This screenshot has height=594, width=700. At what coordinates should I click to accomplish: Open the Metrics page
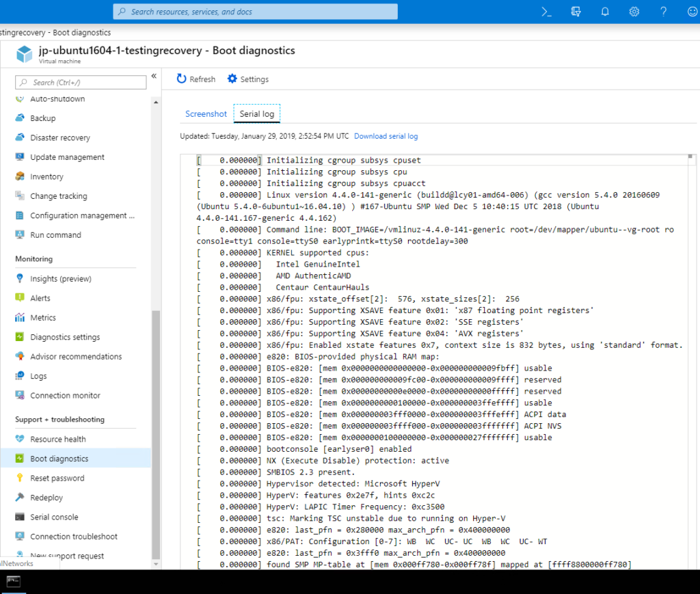click(x=43, y=317)
